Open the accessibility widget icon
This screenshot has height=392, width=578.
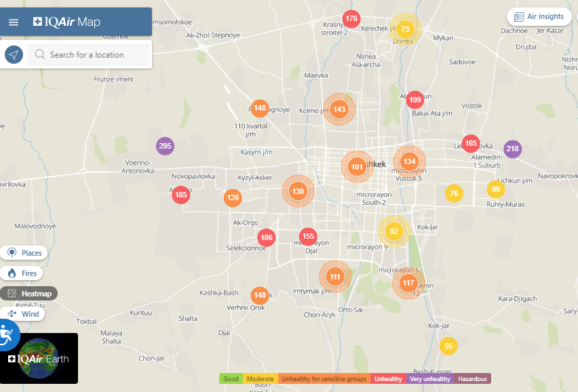tap(6, 334)
